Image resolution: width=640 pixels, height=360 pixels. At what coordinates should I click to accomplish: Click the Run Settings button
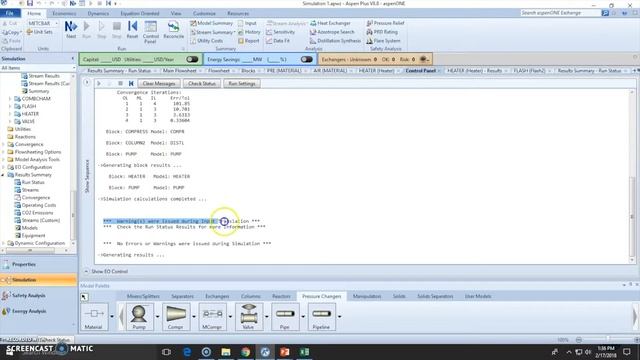pos(242,84)
